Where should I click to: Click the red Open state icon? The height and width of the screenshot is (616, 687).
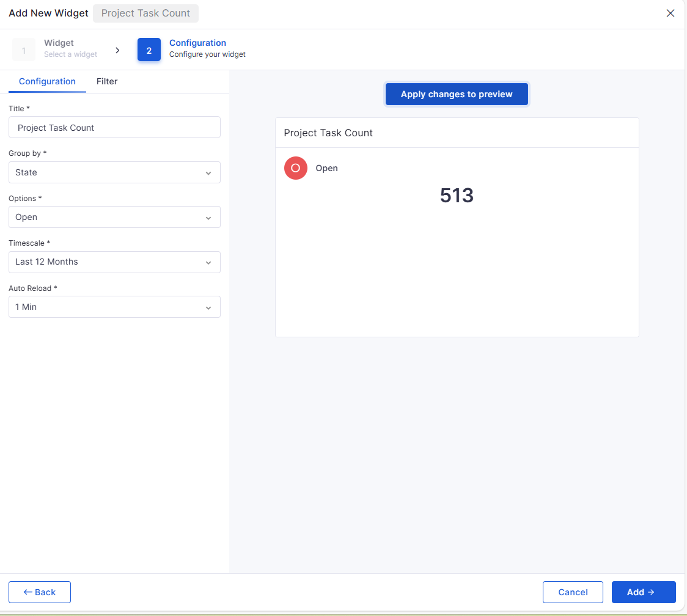click(x=296, y=168)
